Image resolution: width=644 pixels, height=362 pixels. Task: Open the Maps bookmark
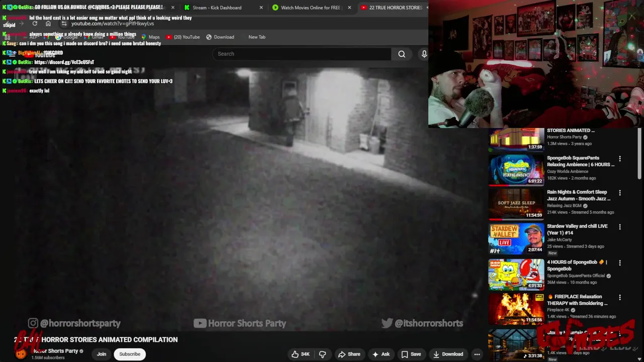click(150, 37)
